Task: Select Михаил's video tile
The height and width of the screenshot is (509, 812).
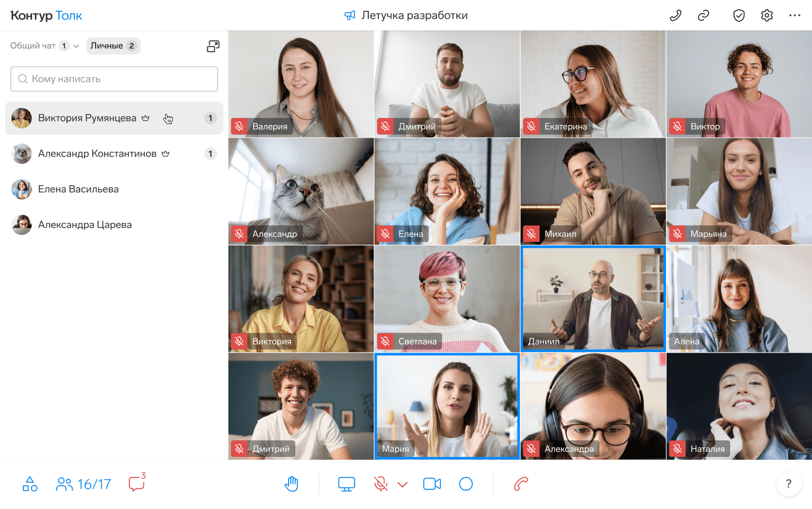Action: 593,191
